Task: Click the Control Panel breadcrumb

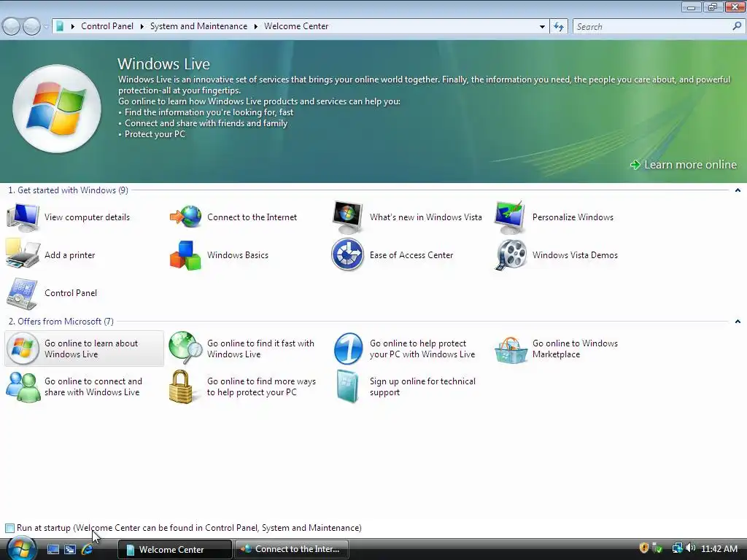Action: tap(107, 26)
